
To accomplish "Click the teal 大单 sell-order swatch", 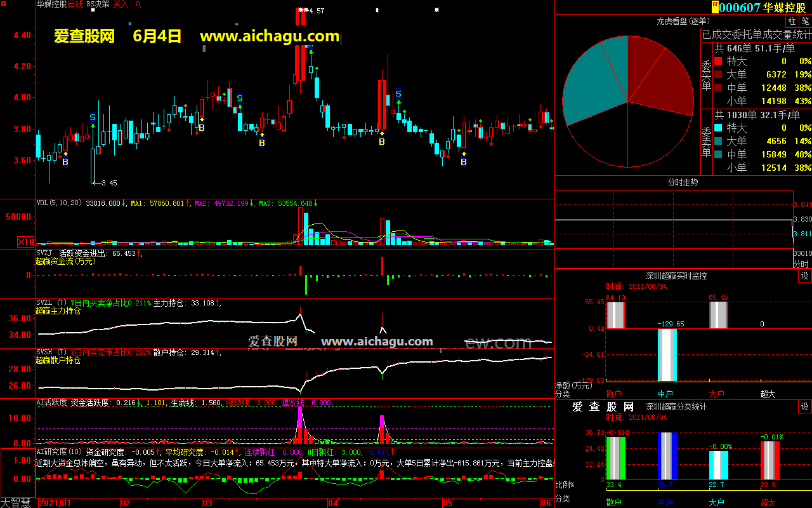I will pyautogui.click(x=718, y=141).
